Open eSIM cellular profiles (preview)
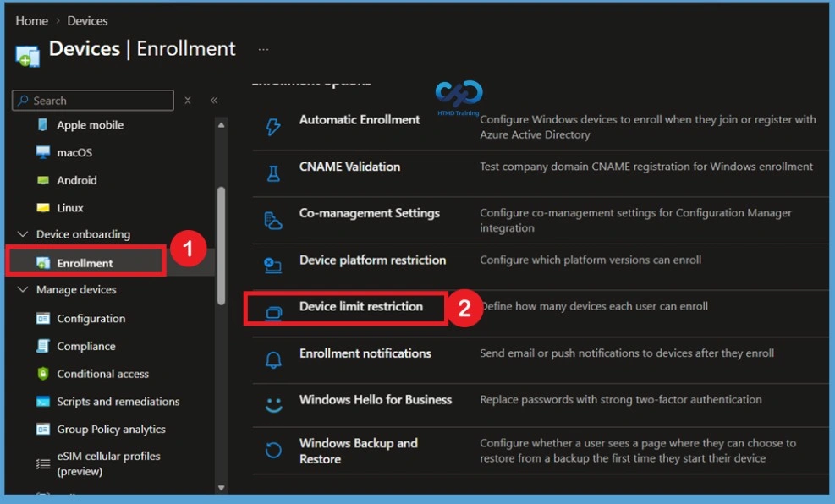The width and height of the screenshot is (835, 504). coord(108,463)
